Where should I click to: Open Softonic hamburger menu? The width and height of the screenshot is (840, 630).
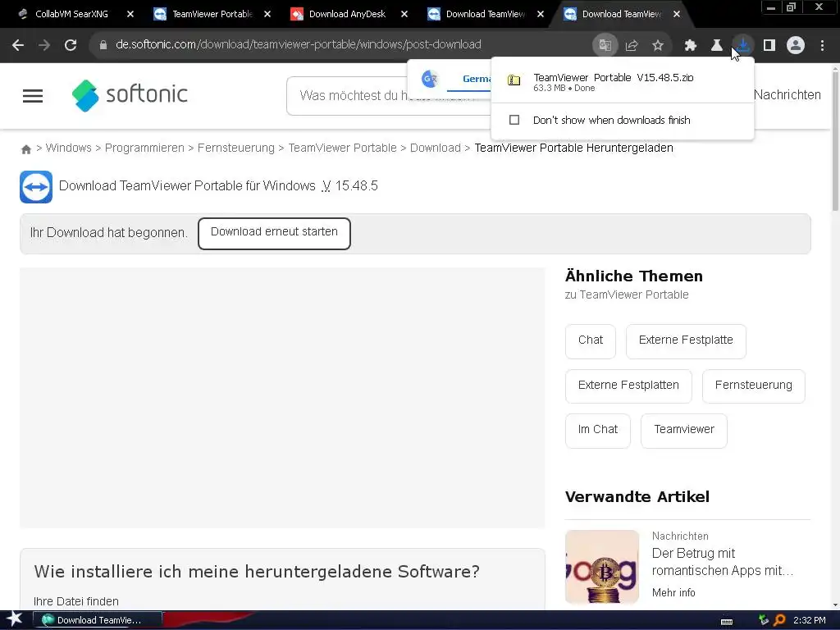[33, 96]
